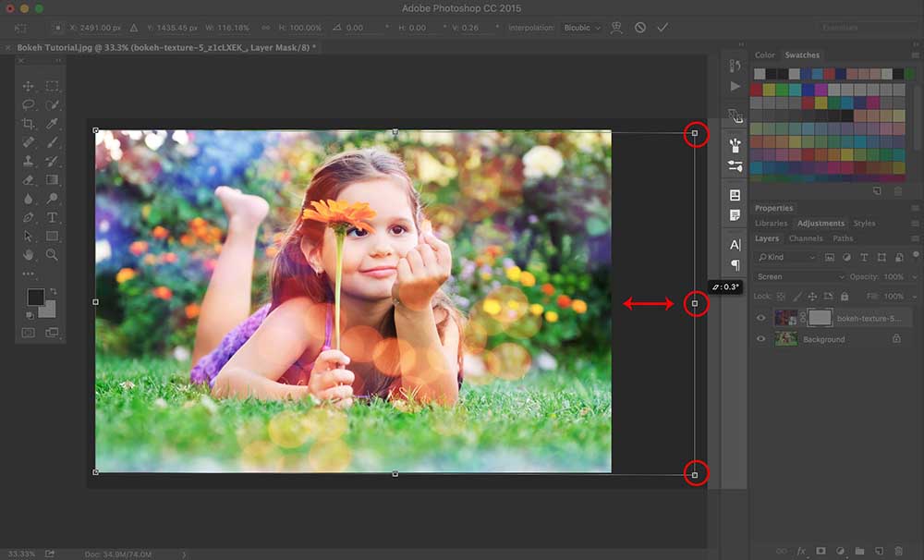Screen dimensions: 924x560
Task: Open the Opacity slider dropdown arrow
Action: point(915,276)
